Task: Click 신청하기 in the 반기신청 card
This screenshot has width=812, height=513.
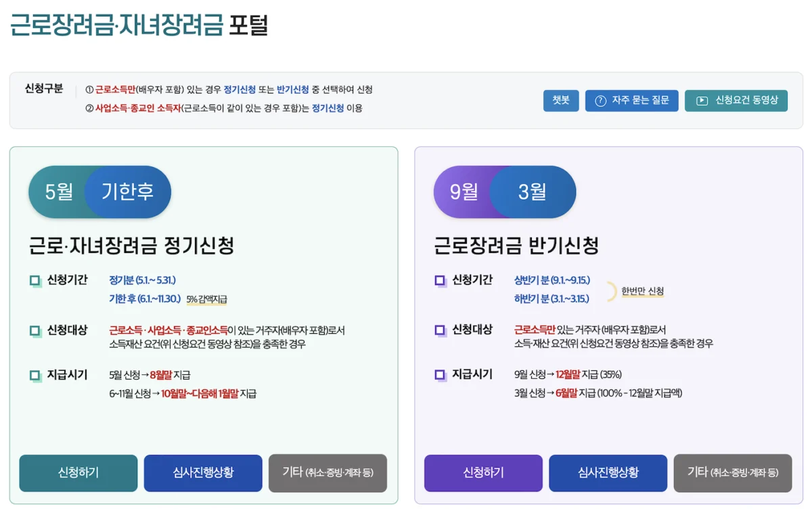Action: click(483, 473)
